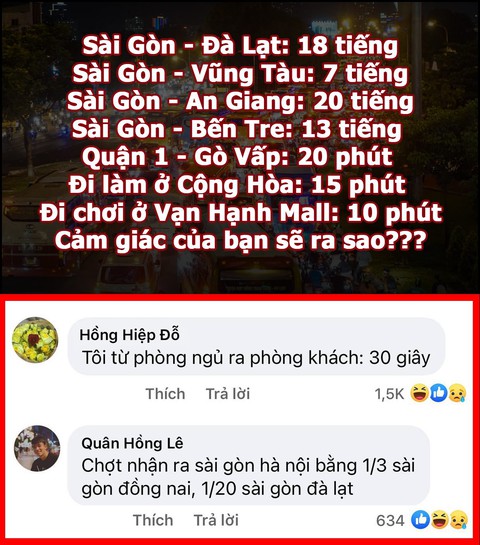Click the laughing reaction on first comment

419,393
